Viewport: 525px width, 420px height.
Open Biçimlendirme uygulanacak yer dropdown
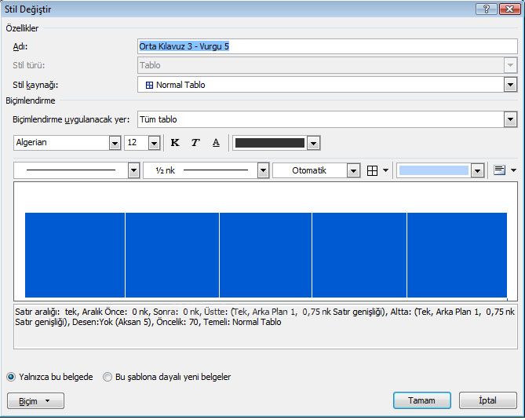tap(510, 119)
